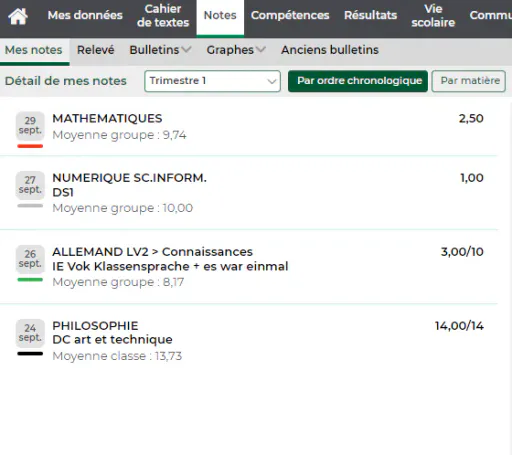Go to the home page icon
Image resolution: width=512 pixels, height=455 pixels.
click(18, 16)
